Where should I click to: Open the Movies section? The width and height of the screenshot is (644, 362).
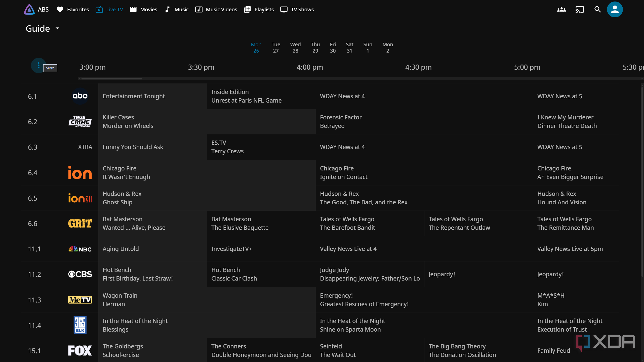coord(143,10)
